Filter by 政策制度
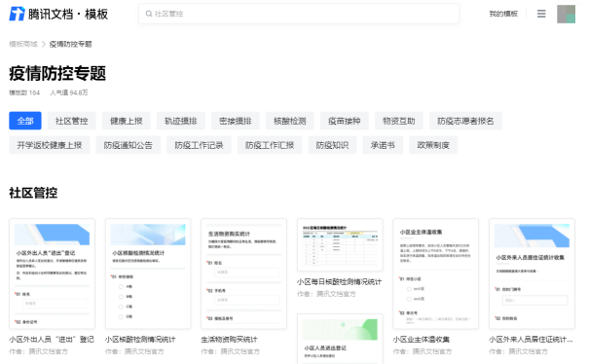The image size is (589, 364). click(x=433, y=145)
